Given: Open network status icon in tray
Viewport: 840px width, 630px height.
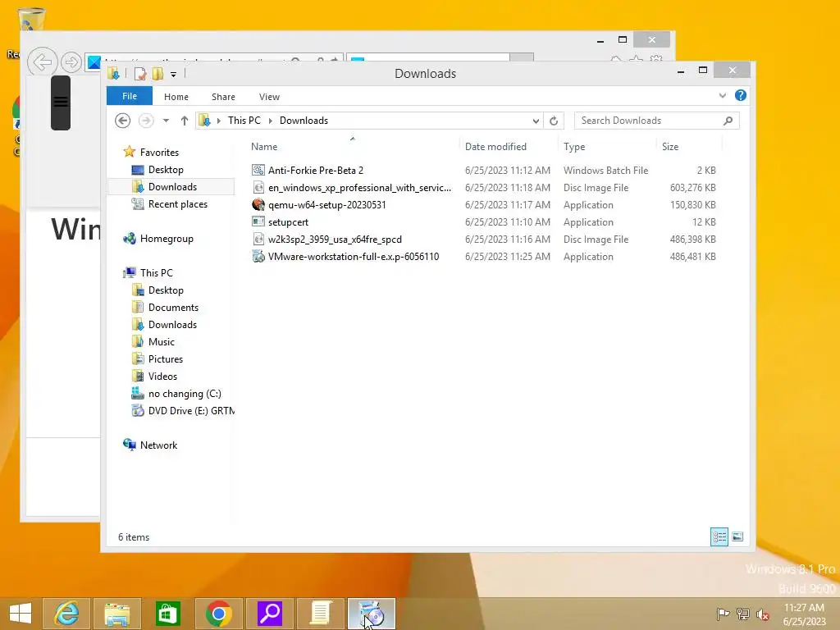Looking at the screenshot, I should 742,614.
